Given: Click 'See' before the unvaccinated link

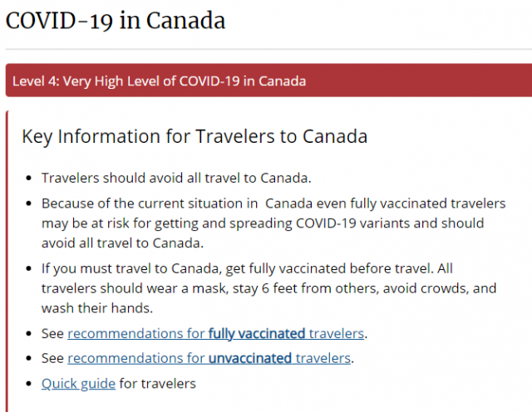Looking at the screenshot, I should click(x=52, y=358).
